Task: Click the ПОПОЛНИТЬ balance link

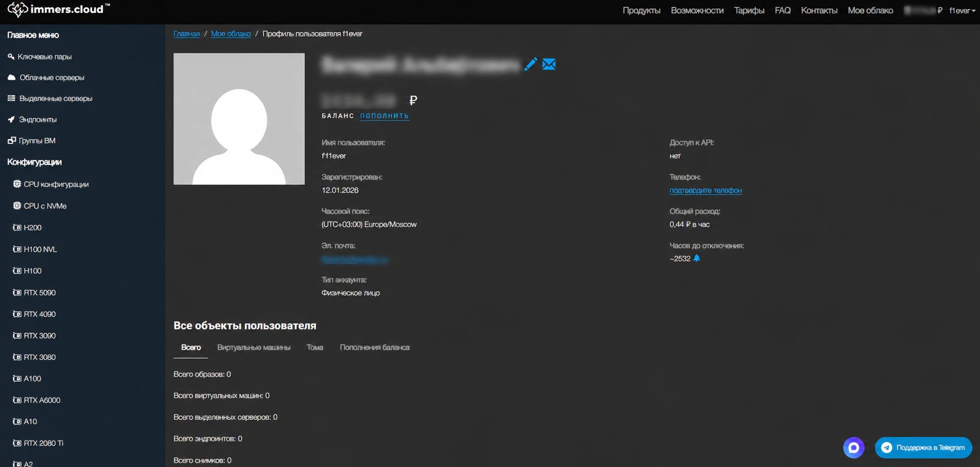Action: point(385,116)
